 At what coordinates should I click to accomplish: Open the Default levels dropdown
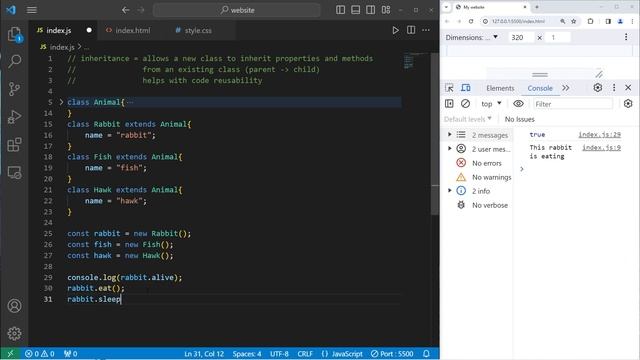pos(468,119)
